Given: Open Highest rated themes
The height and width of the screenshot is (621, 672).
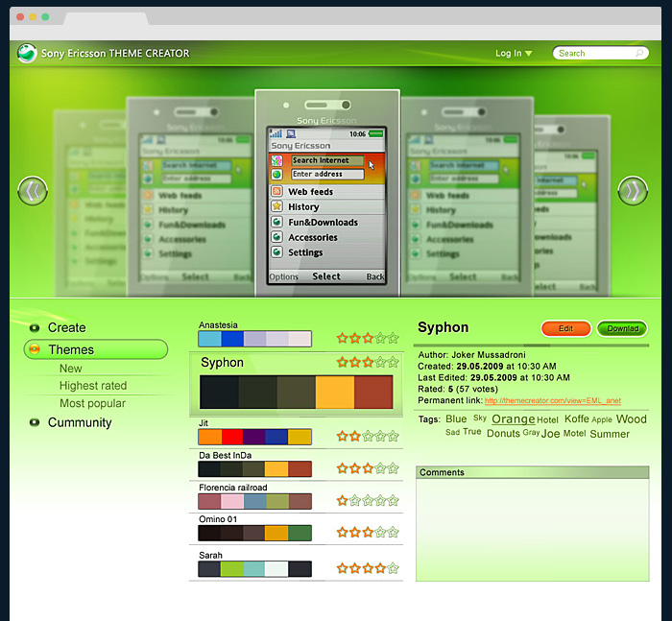Looking at the screenshot, I should point(93,386).
